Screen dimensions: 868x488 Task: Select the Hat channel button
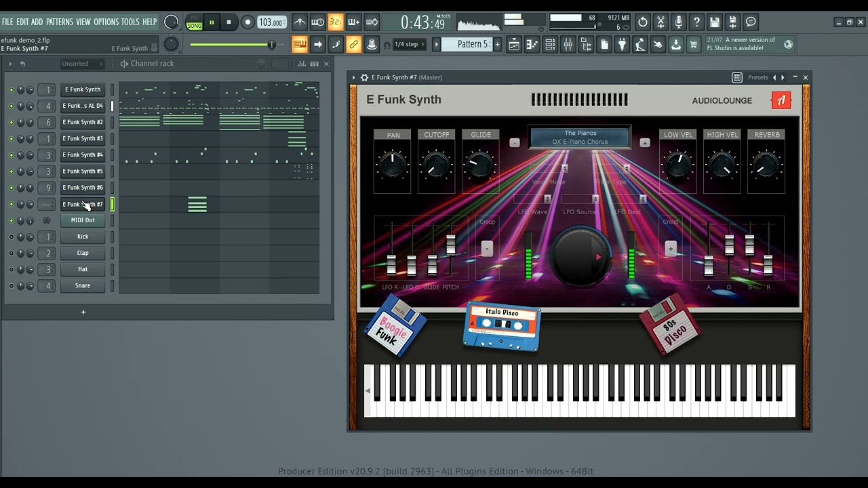83,269
